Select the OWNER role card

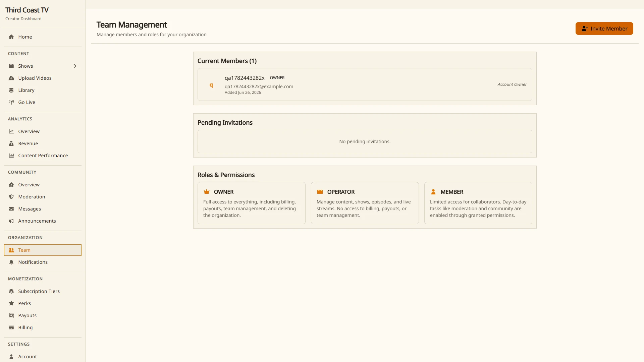(x=252, y=203)
